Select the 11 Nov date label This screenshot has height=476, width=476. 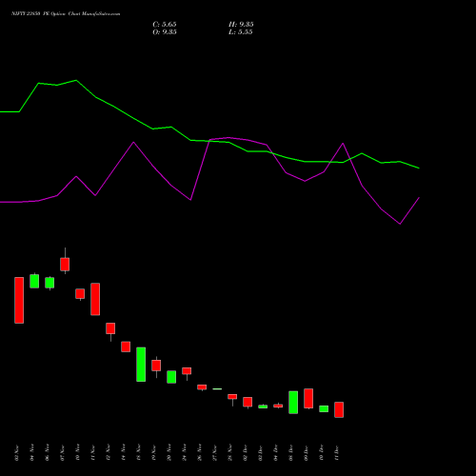click(x=92, y=453)
